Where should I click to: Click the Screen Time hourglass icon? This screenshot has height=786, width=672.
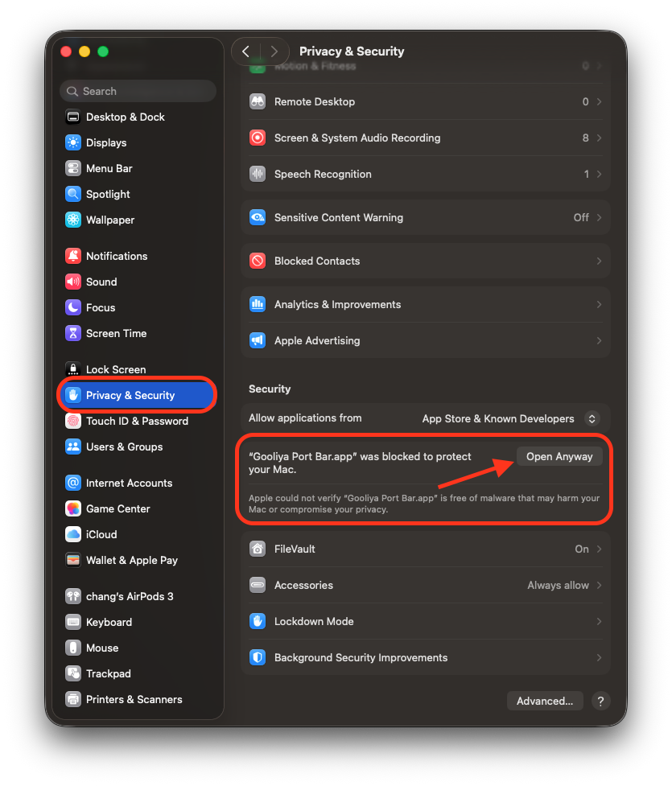73,333
